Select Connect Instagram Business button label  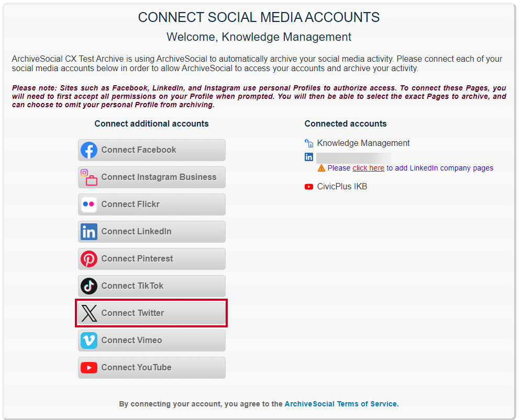point(159,177)
